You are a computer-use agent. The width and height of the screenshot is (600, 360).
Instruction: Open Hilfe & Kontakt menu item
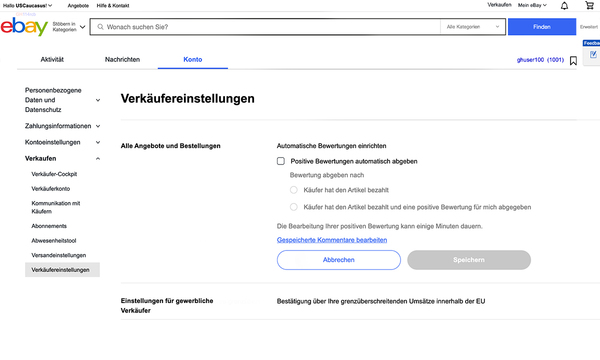coord(113,6)
